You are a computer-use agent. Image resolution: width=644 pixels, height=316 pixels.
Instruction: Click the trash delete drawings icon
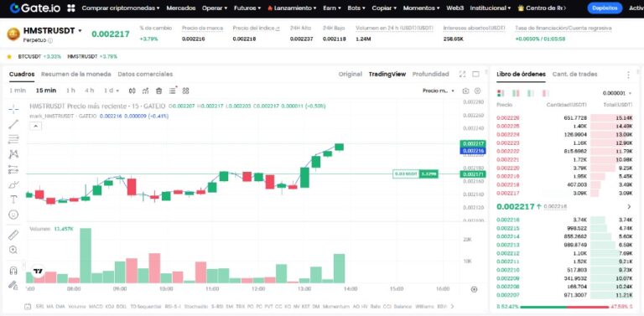[x=159, y=91]
